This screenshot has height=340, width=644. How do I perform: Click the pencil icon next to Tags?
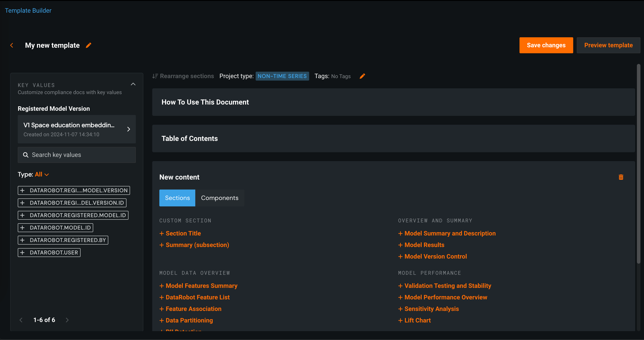click(x=362, y=76)
